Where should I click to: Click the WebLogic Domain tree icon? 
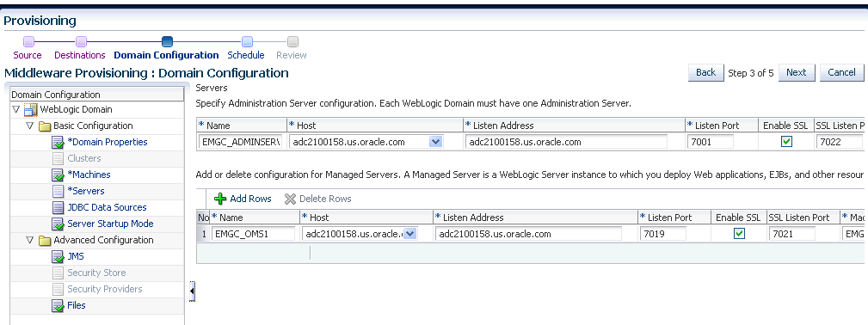tap(30, 110)
